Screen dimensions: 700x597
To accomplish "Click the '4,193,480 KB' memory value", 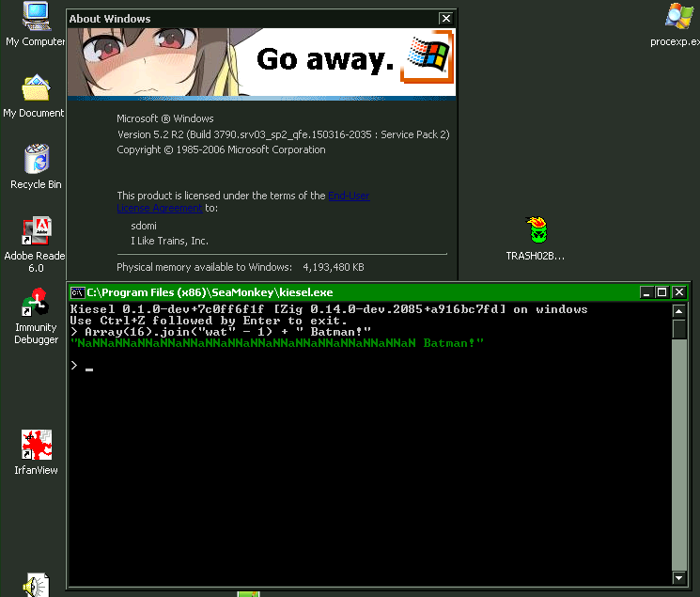I will pyautogui.click(x=334, y=267).
